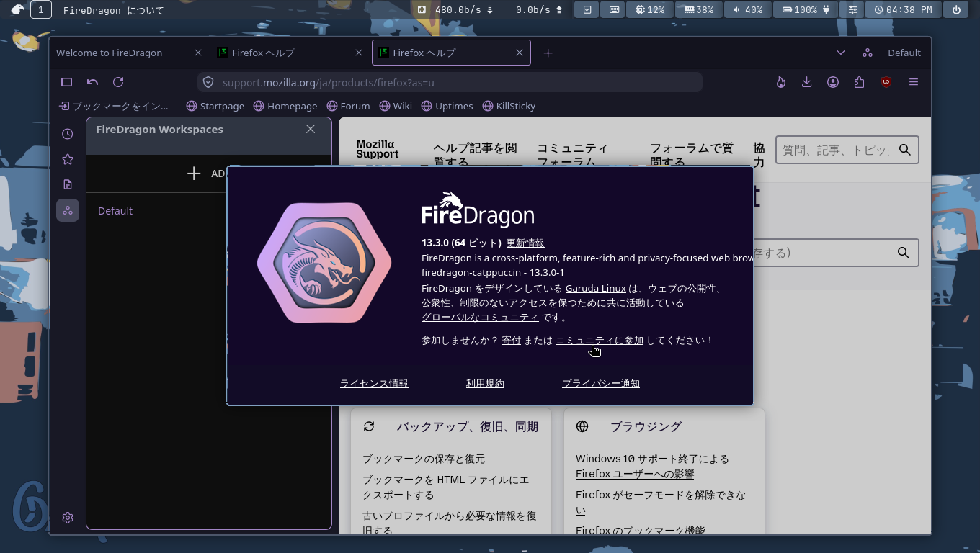The height and width of the screenshot is (553, 980).
Task: Open フォーラムで質問する menu
Action: point(692,154)
